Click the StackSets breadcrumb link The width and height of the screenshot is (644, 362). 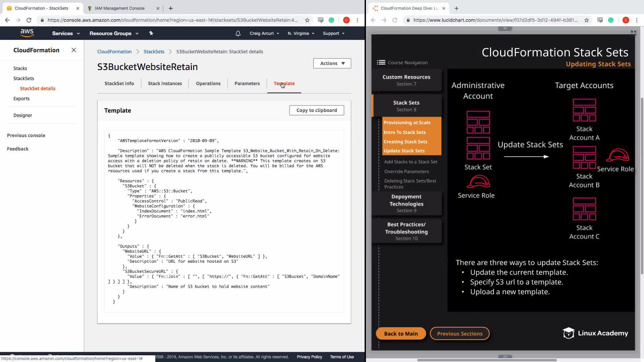[x=154, y=52]
